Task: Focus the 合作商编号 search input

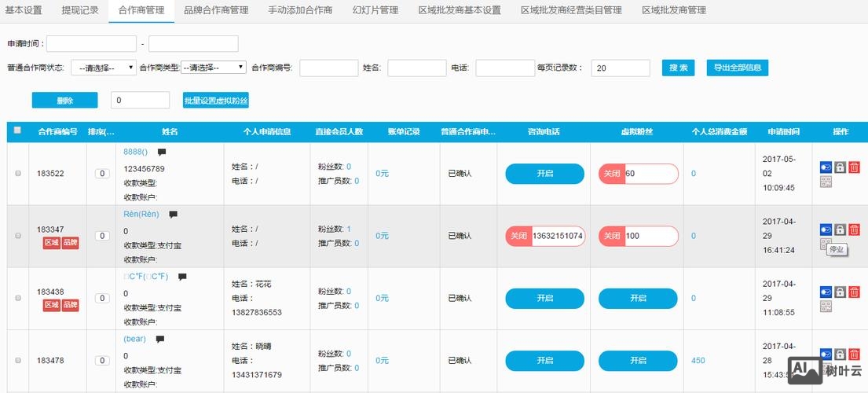Action: (x=329, y=68)
